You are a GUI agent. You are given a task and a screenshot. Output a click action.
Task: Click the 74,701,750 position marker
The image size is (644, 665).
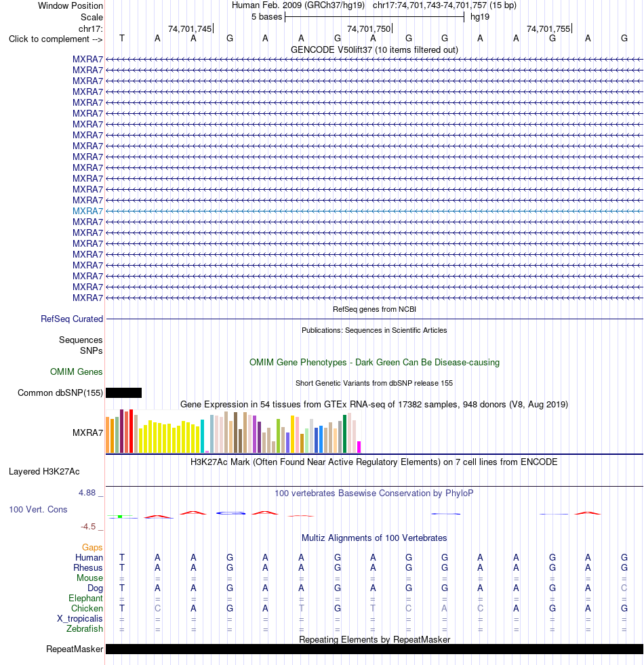(369, 29)
